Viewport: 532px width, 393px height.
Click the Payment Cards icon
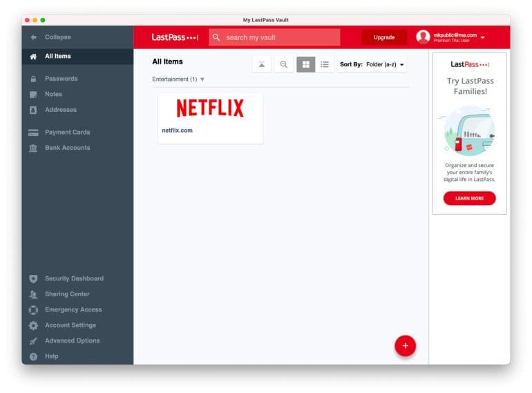[x=33, y=133]
